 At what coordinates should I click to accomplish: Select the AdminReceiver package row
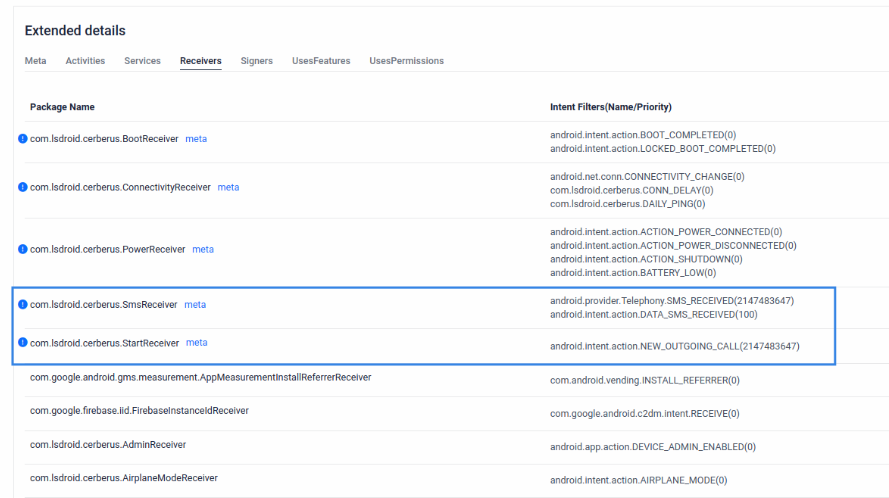450,447
